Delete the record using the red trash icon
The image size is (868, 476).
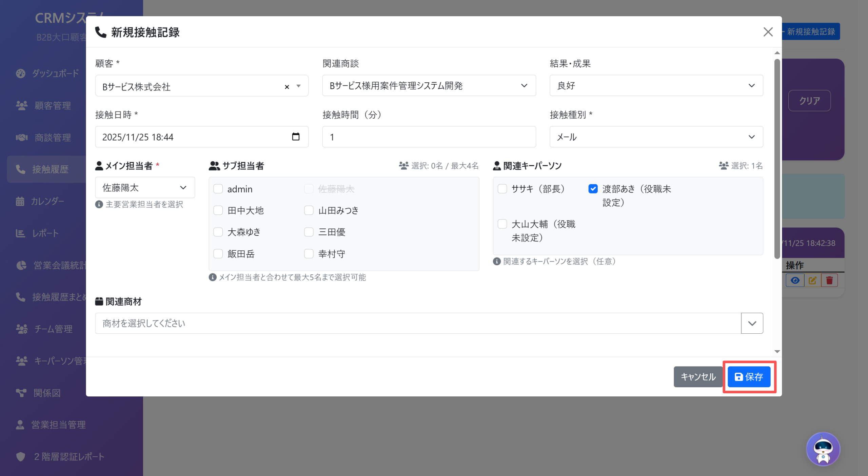pyautogui.click(x=830, y=280)
